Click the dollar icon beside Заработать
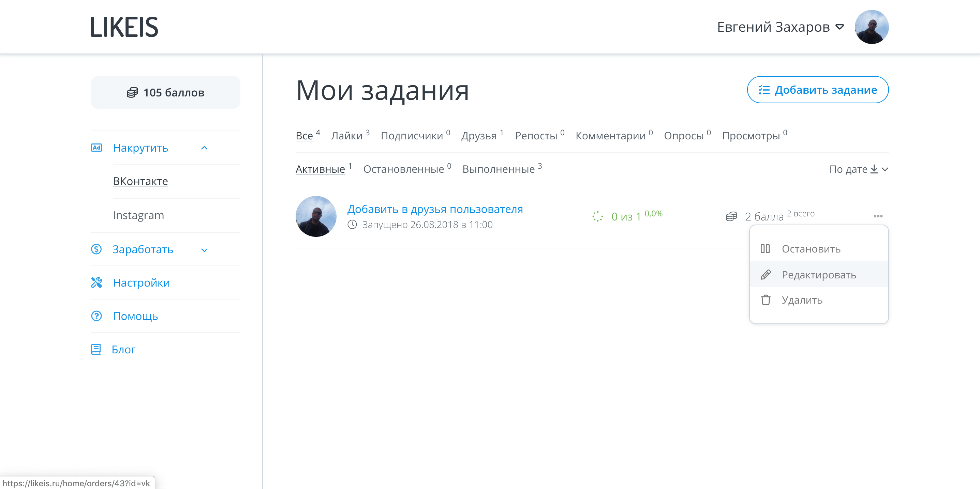 pyautogui.click(x=96, y=249)
